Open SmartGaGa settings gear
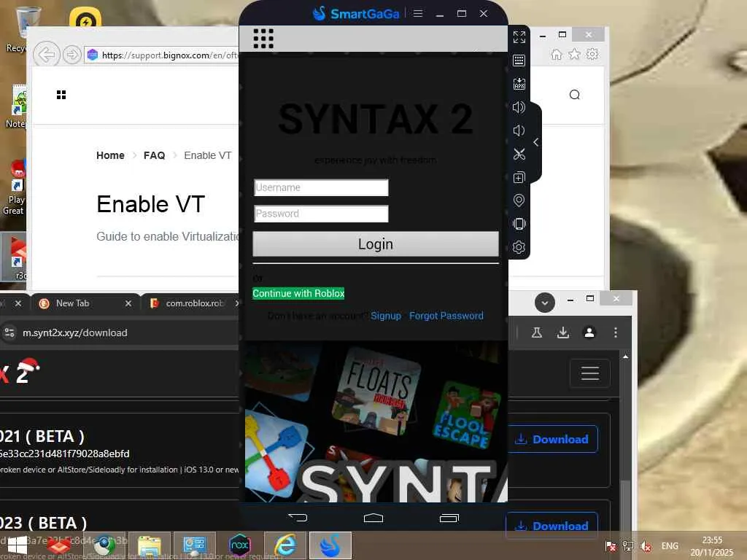 click(519, 246)
